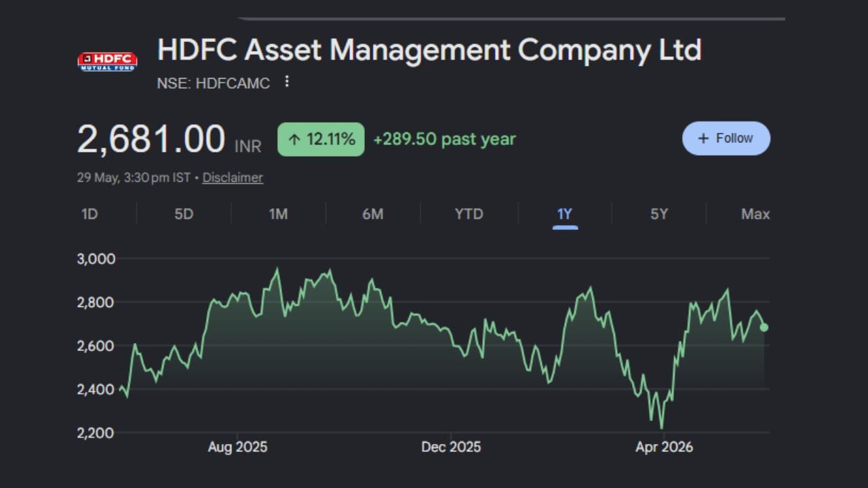Show the 1M chart view
Image resolution: width=868 pixels, height=488 pixels.
click(278, 214)
